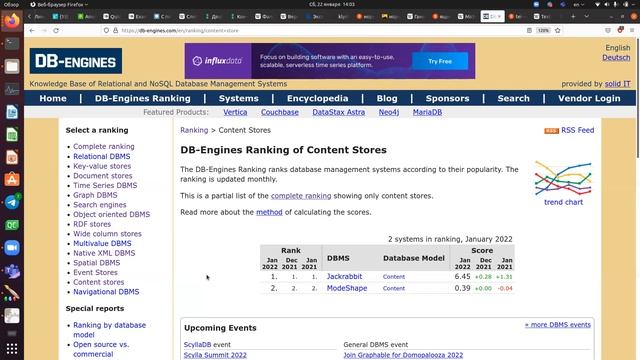Switch language to Deutsch
640x360 pixels.
[616, 58]
